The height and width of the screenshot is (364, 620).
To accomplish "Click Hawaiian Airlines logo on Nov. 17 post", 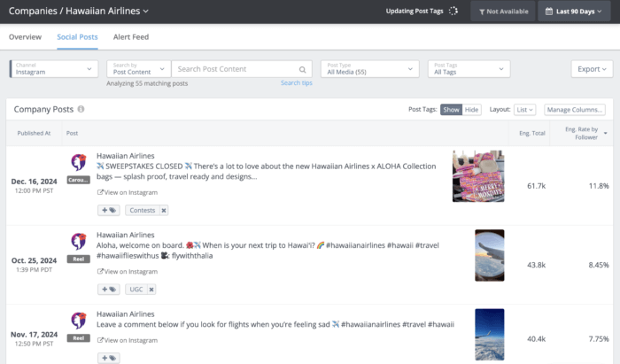I will coord(79,320).
